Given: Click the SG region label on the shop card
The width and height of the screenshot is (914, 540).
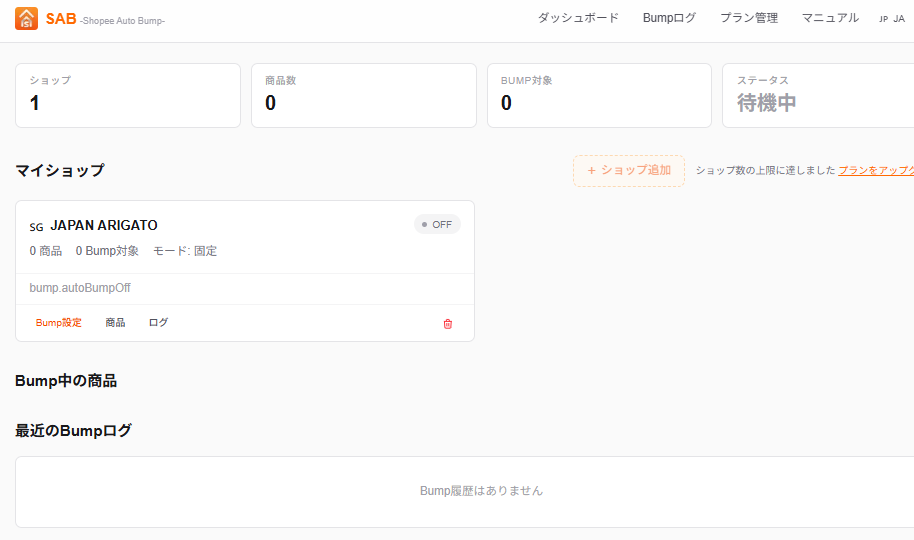Looking at the screenshot, I should click(x=36, y=227).
